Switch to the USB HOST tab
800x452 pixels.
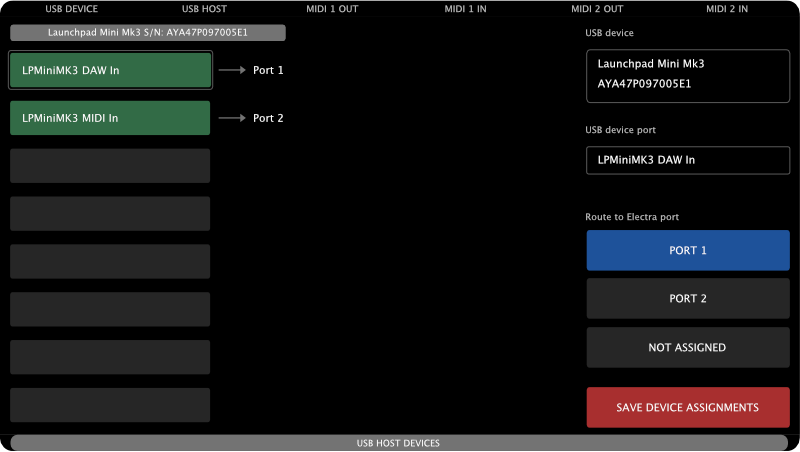204,9
